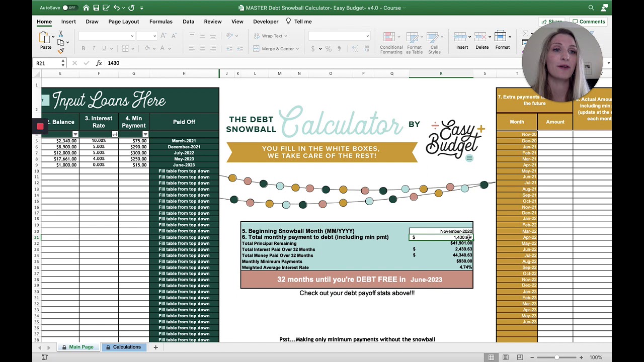
Task: Open the Comments pane
Action: (589, 22)
